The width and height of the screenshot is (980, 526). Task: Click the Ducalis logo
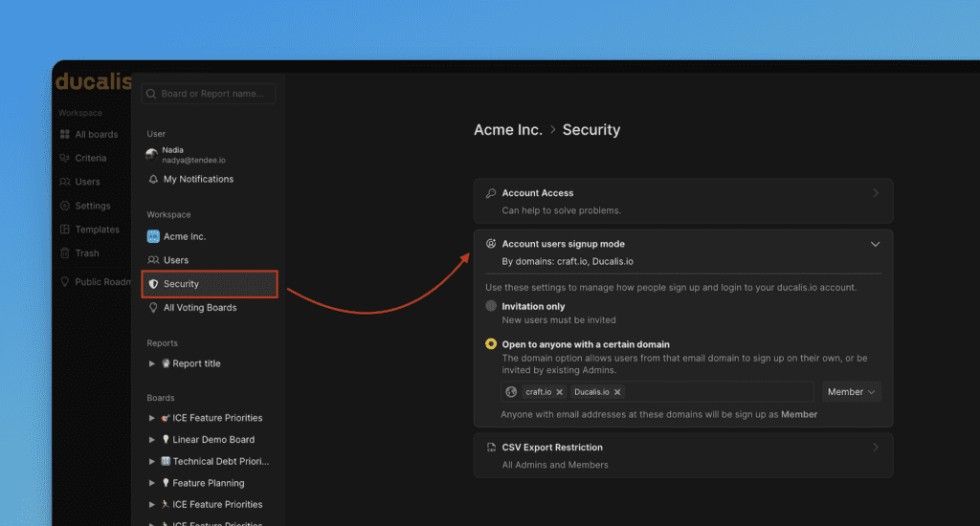(x=93, y=82)
